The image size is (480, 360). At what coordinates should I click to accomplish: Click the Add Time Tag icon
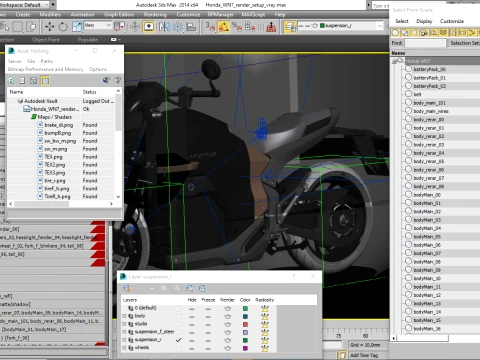pyautogui.click(x=342, y=355)
